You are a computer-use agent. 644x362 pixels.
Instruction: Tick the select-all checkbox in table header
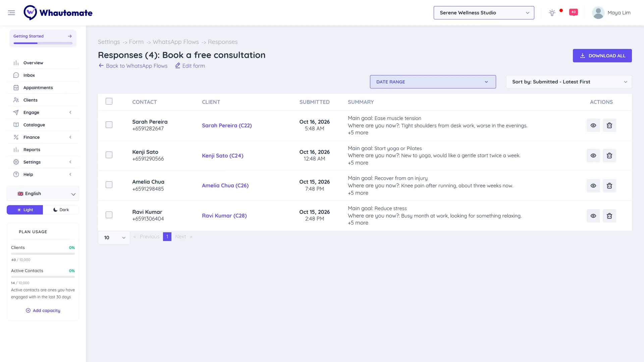tap(109, 101)
